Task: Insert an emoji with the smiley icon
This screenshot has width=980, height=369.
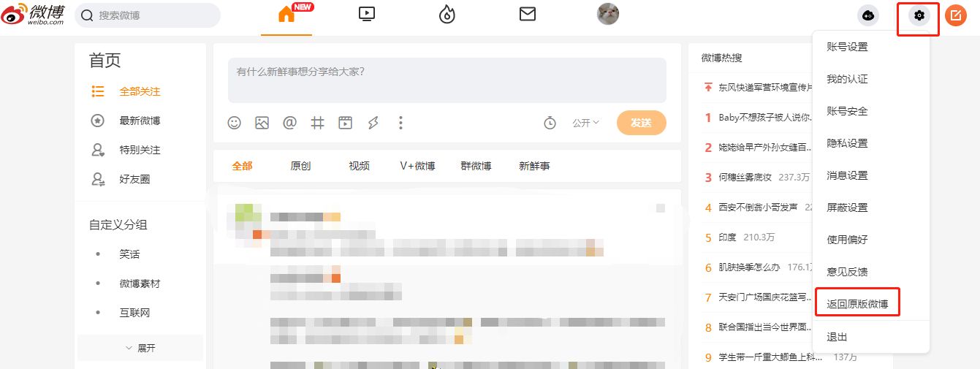Action: click(x=235, y=123)
